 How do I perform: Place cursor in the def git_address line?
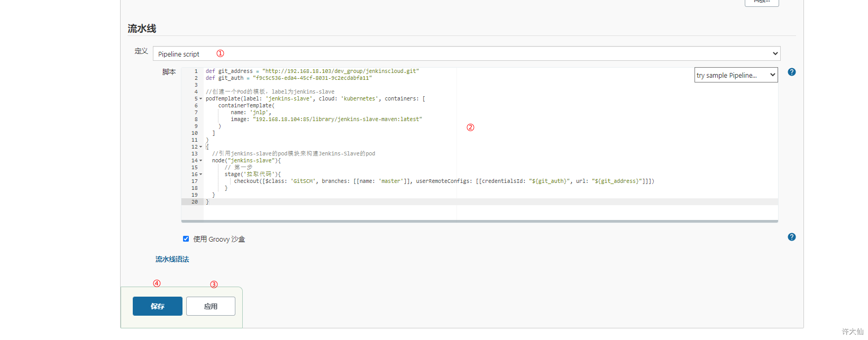(x=312, y=71)
